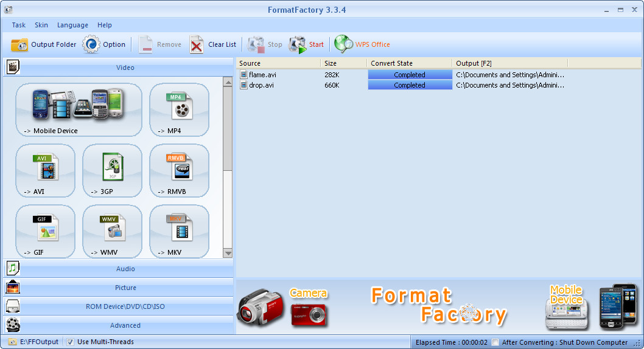Click the Elapsed Time status text
The image size is (644, 349).
click(x=452, y=342)
